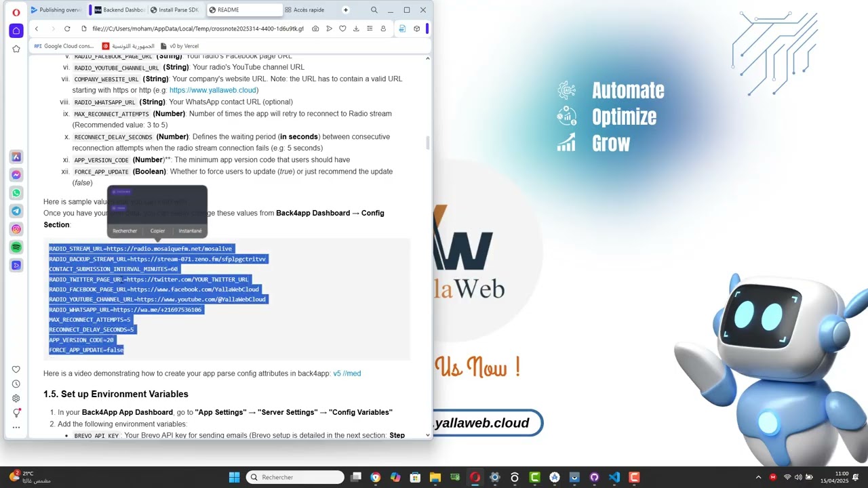Open WhatsApp in Opera sidebar

16,193
